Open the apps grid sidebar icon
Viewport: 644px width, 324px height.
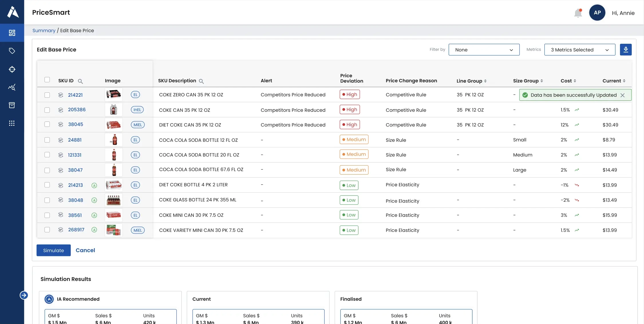click(12, 123)
